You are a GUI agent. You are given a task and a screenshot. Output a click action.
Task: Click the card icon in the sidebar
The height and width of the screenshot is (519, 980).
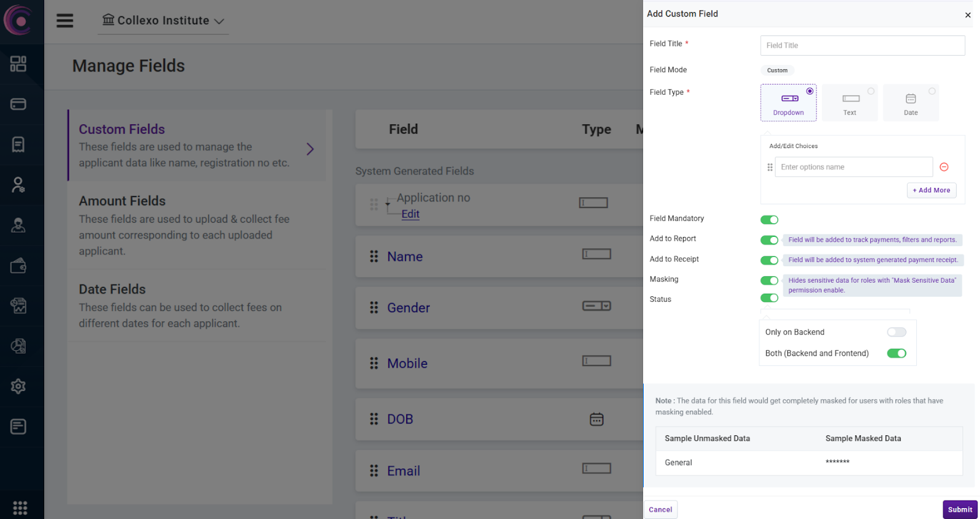pos(18,104)
